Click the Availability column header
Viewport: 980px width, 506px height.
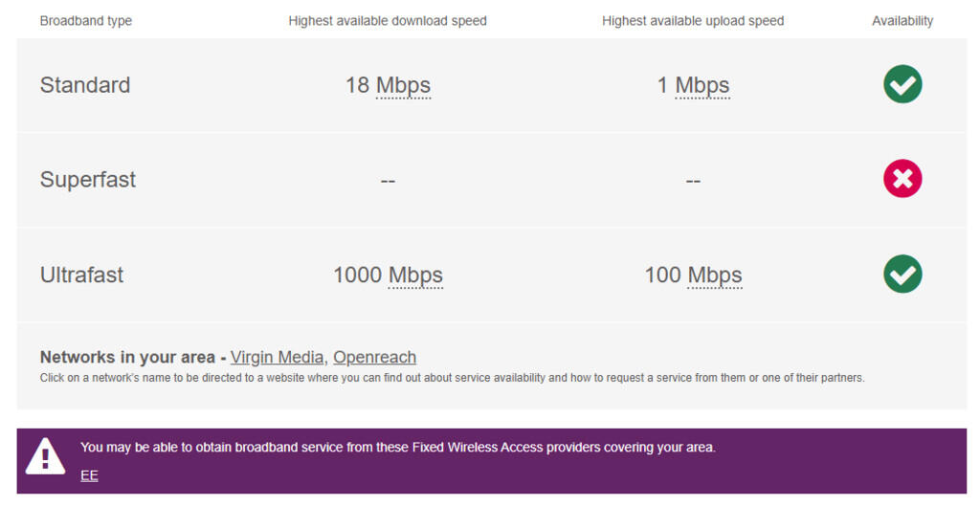pyautogui.click(x=902, y=21)
